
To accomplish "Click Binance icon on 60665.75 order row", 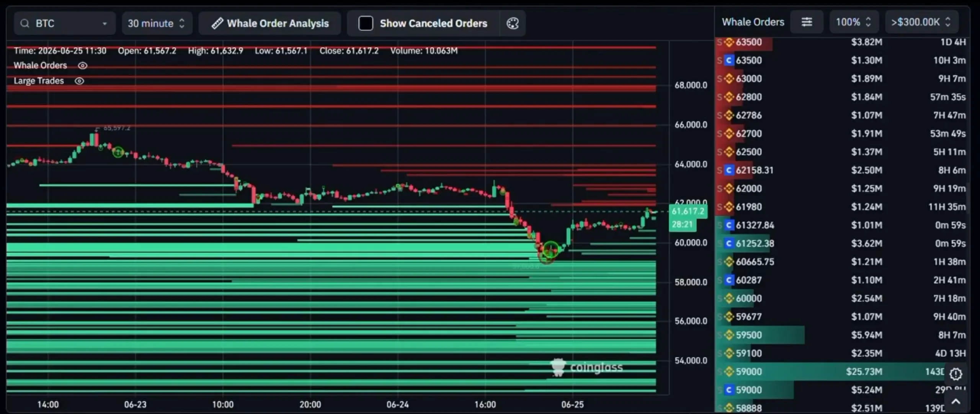I will click(x=729, y=262).
